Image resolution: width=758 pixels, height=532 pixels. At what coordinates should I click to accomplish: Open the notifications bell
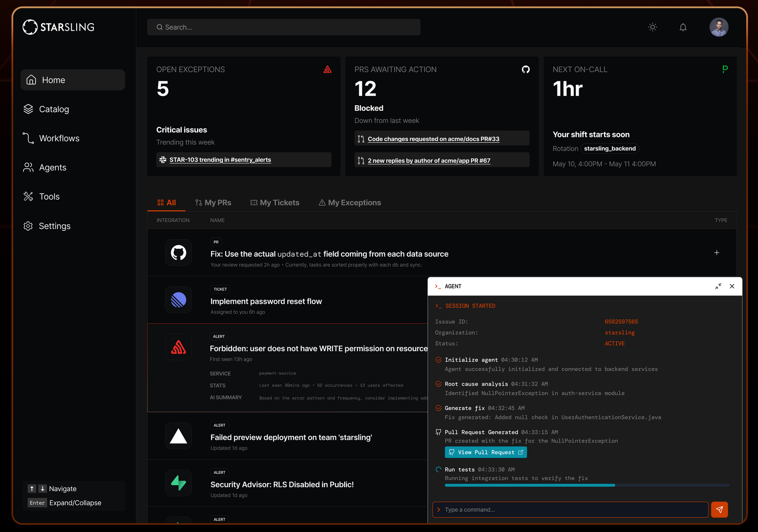683,27
